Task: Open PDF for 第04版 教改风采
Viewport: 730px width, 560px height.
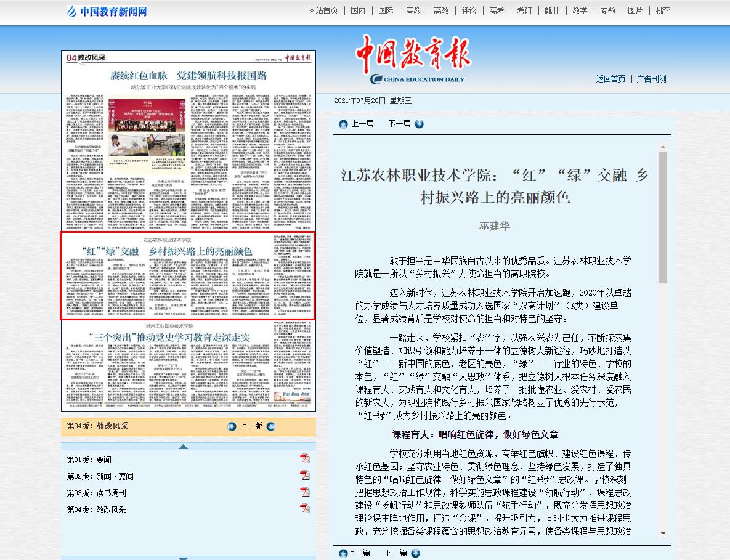Action: tap(304, 509)
